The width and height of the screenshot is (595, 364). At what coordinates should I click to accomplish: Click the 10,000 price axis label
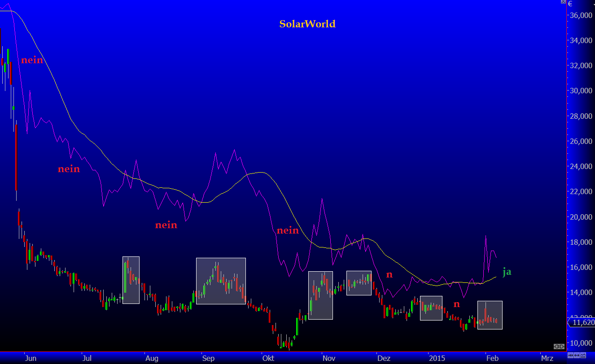point(581,343)
